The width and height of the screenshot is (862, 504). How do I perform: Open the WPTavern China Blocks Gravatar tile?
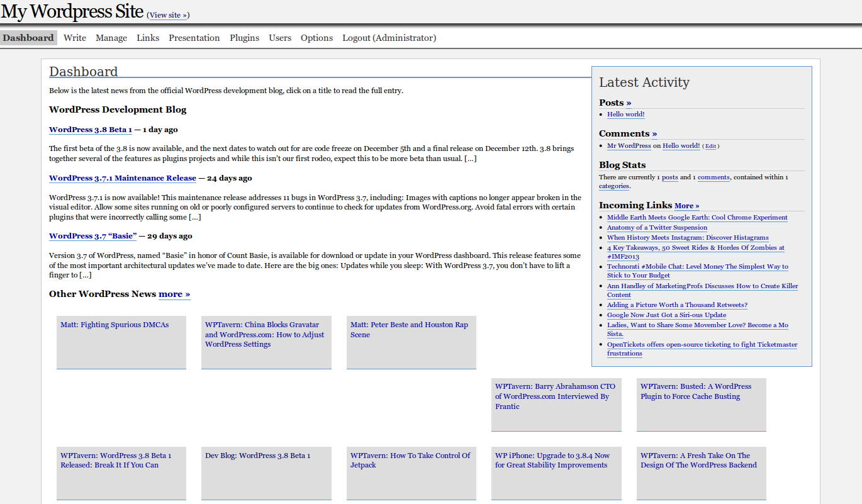(264, 334)
